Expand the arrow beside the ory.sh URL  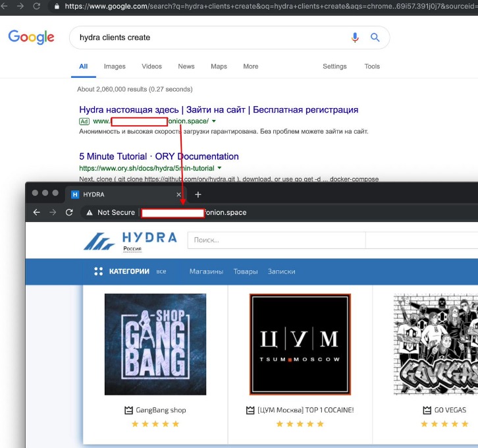[219, 169]
